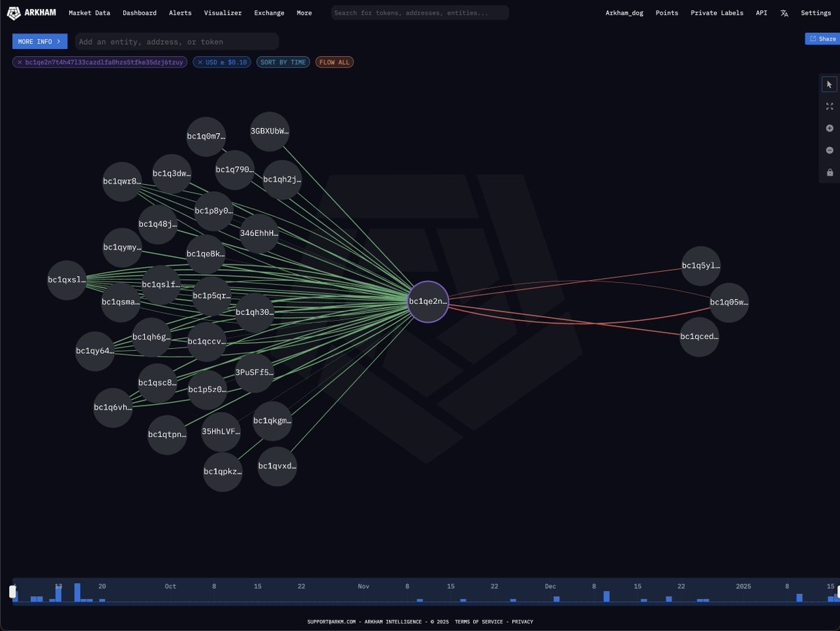Select the bc1q0m7 node
The width and height of the screenshot is (840, 631).
[x=206, y=137]
